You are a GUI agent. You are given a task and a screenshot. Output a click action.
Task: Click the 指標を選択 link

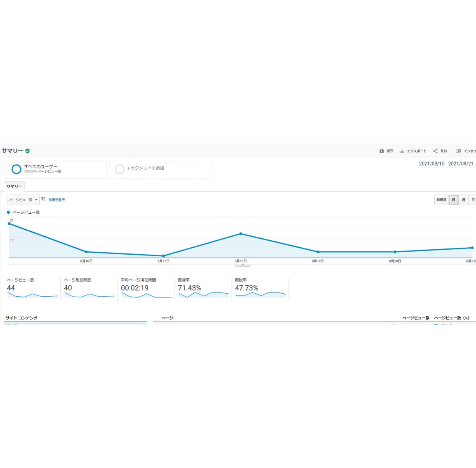tap(57, 200)
